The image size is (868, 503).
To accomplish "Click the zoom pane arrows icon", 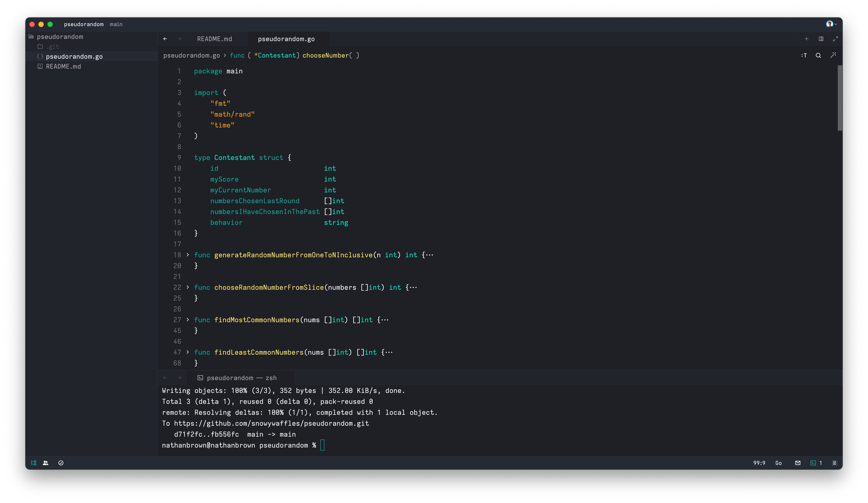I will coord(835,39).
